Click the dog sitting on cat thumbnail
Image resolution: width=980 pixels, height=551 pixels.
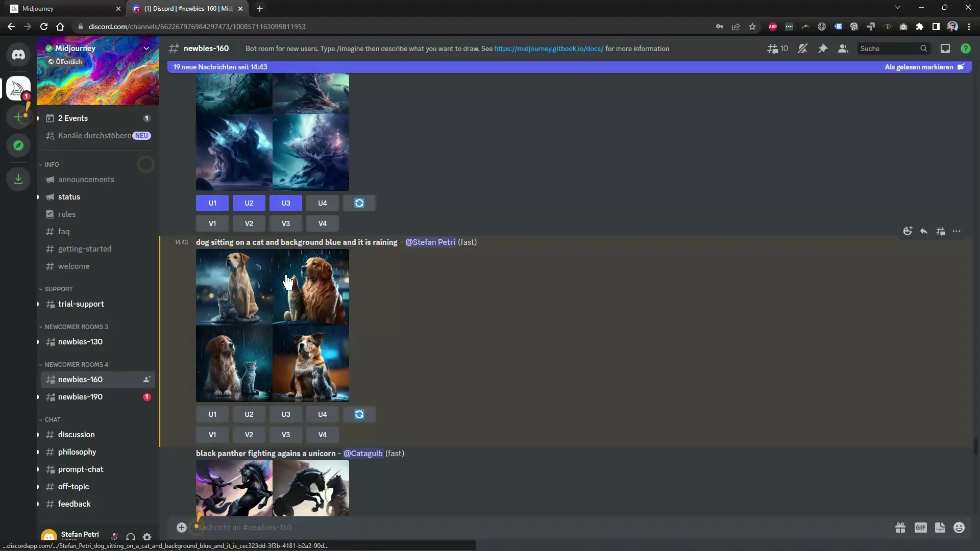(x=273, y=325)
